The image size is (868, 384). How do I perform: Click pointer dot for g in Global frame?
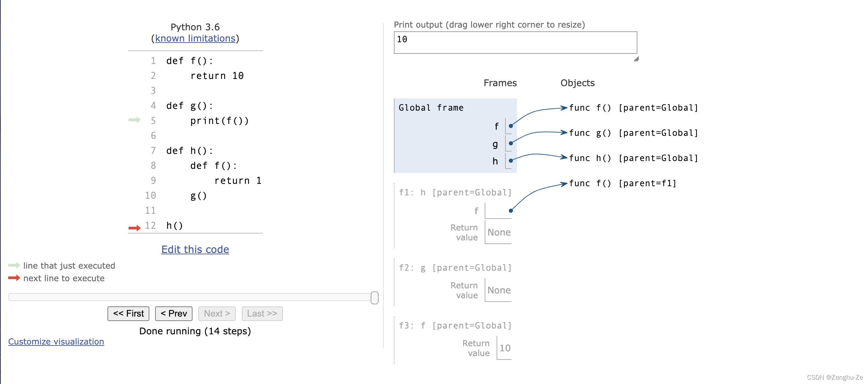click(x=511, y=143)
